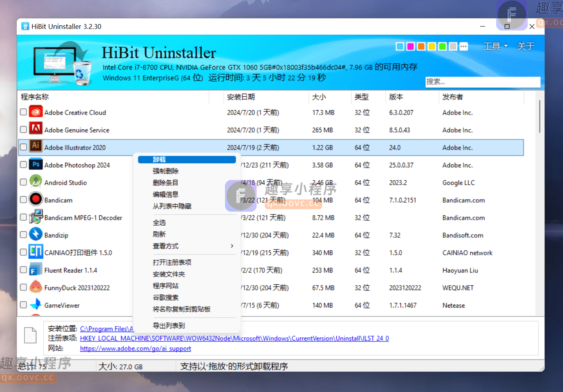The image size is (563, 392).
Task: Sort list by 安装日期 column
Action: tap(266, 97)
